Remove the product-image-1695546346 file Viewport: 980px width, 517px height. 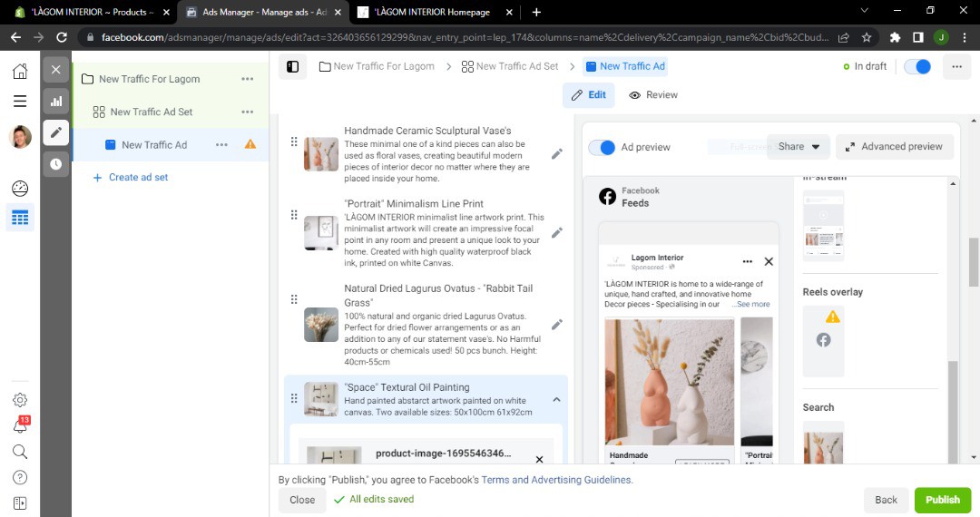[539, 460]
